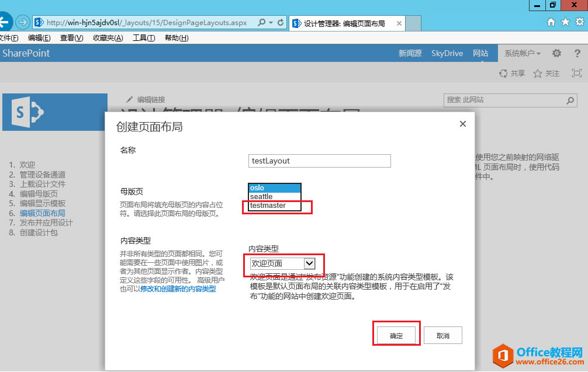Screen dimensions: 588x372
Task: Click the search magnifier in 搜索此网站 box
Action: (x=571, y=100)
